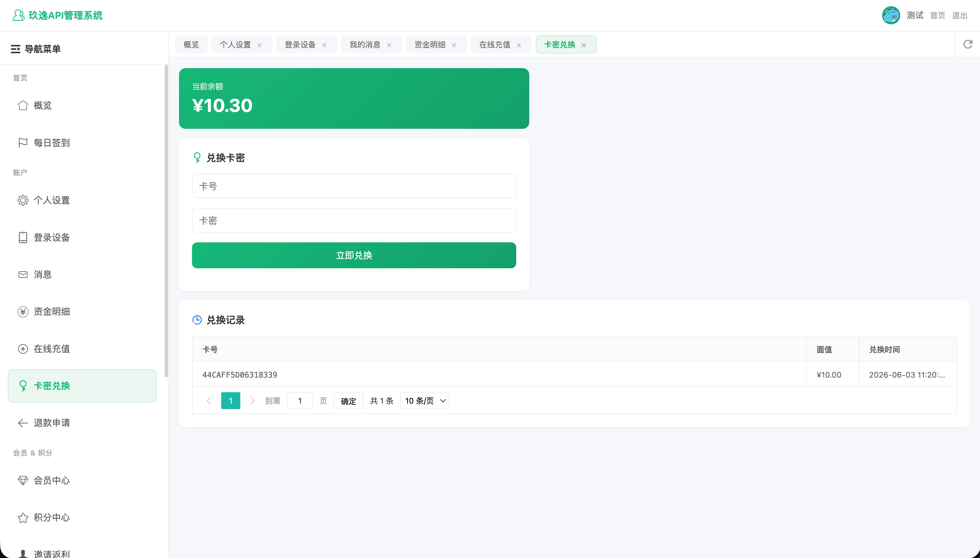Click the key icon in 兑换卡密 heading
980x558 pixels.
tap(197, 158)
